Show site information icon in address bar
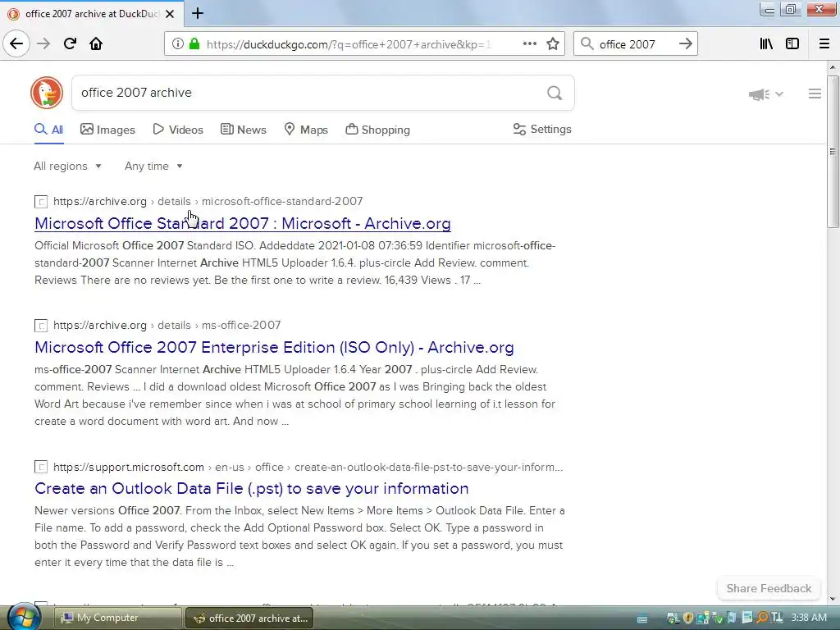The height and width of the screenshot is (630, 840). [x=178, y=44]
